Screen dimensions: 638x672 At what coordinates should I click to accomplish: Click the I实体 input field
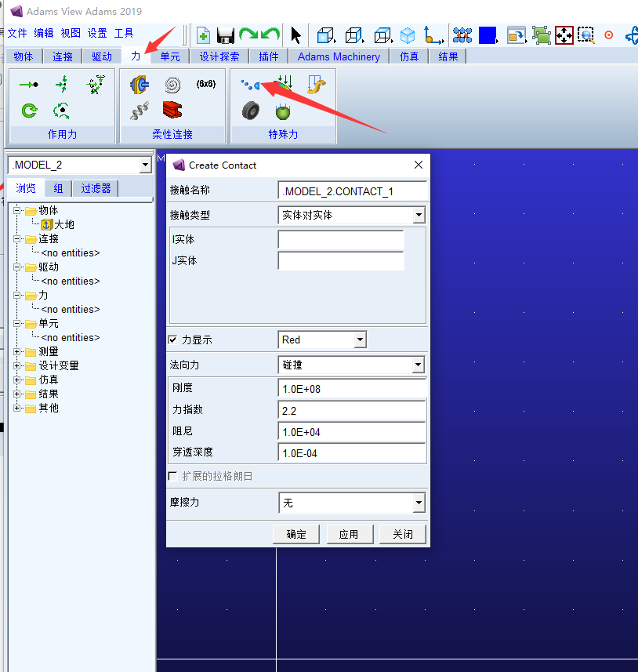coord(341,240)
